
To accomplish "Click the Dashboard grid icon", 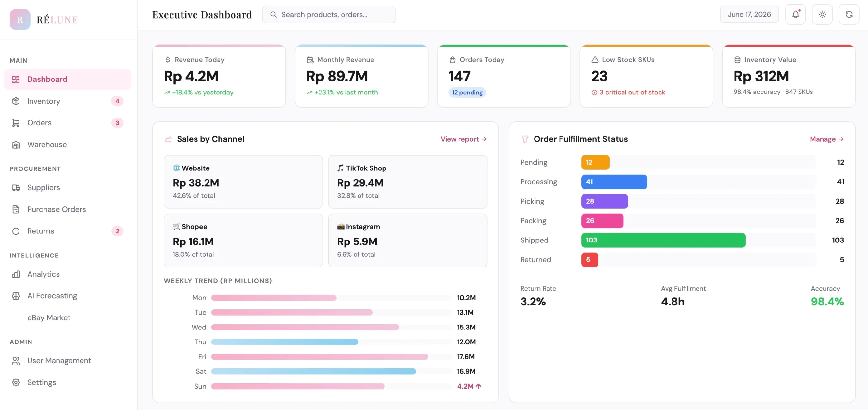I will point(16,80).
